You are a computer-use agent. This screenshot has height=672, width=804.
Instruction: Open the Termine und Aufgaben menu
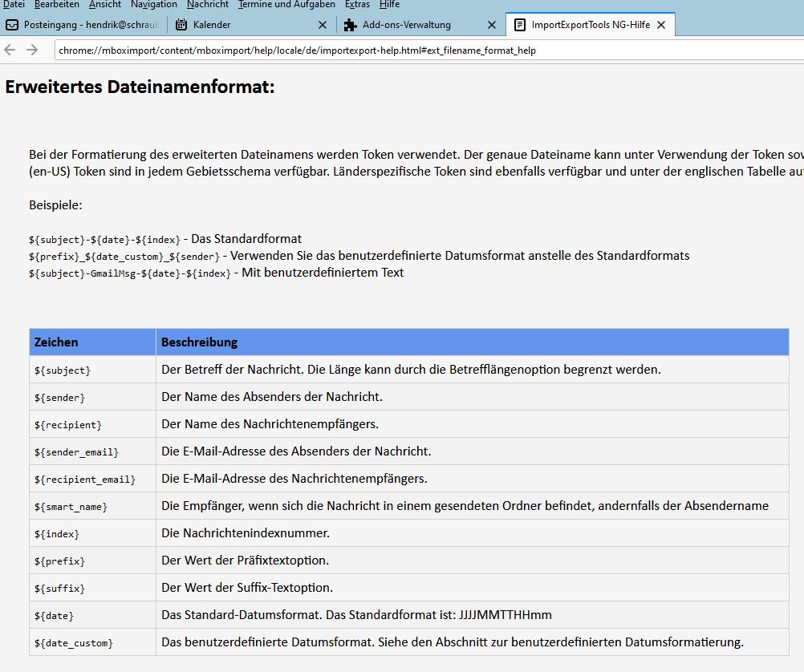[286, 4]
